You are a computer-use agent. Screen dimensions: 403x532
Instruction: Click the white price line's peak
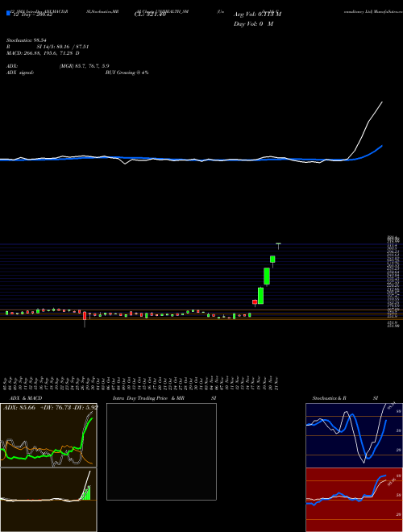point(382,102)
